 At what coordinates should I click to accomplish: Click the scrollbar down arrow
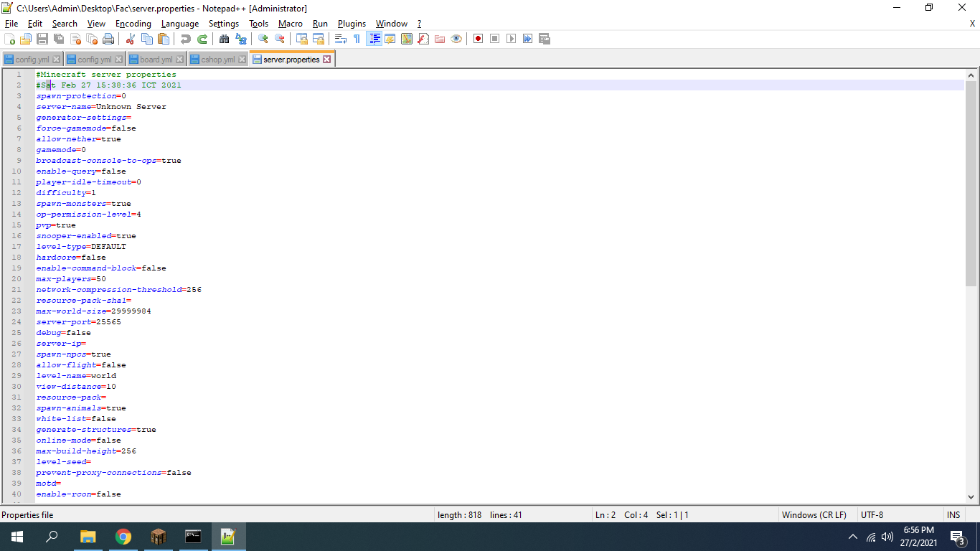(x=971, y=496)
